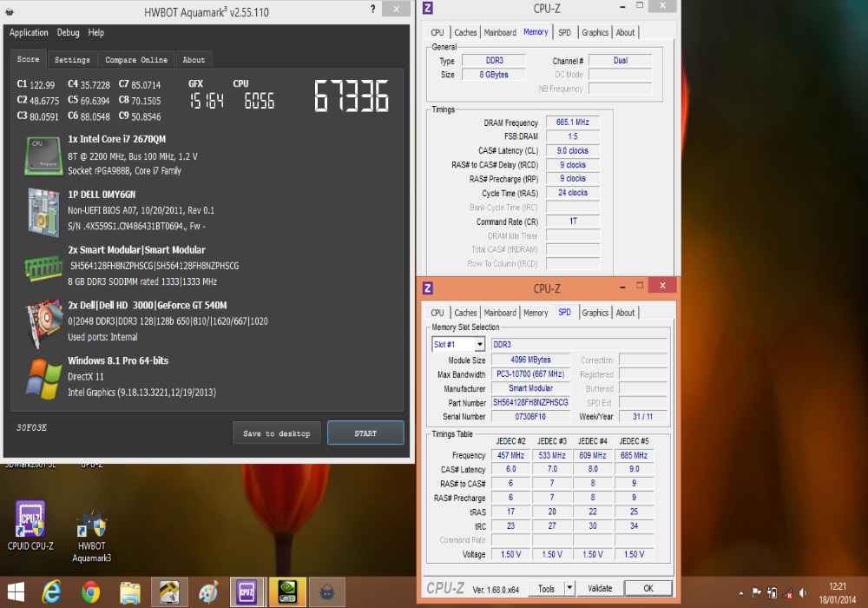
Task: Open Graphics tab in upper CPU-Z window
Action: pyautogui.click(x=595, y=33)
